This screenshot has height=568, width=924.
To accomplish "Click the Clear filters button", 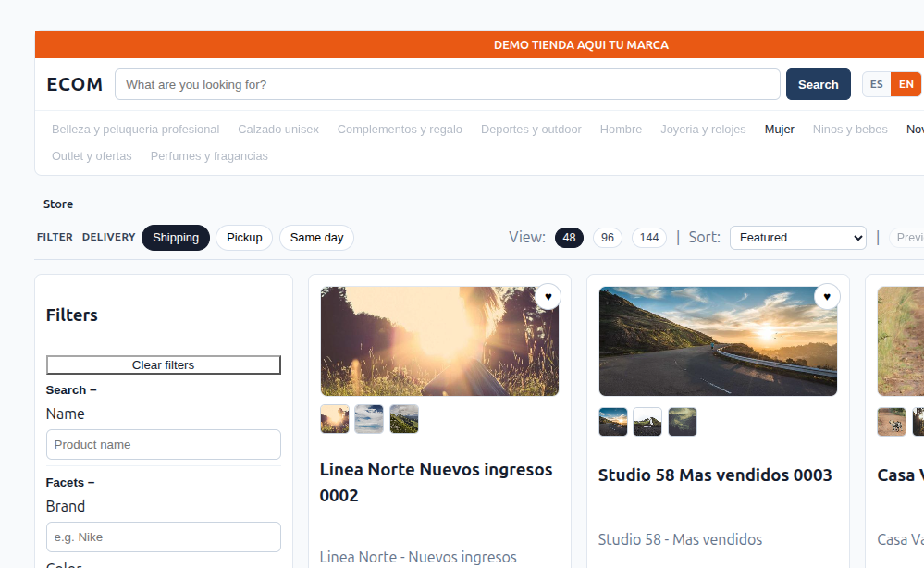I will pyautogui.click(x=163, y=364).
